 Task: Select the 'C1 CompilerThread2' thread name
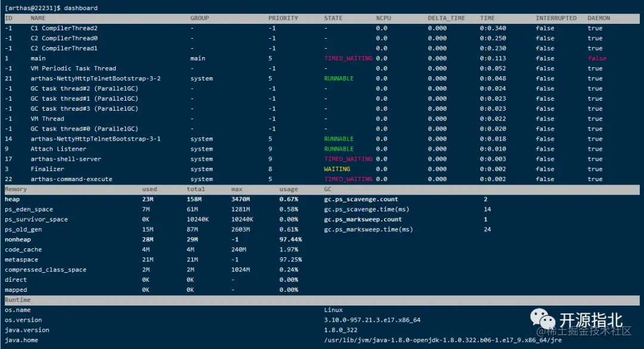pos(64,28)
